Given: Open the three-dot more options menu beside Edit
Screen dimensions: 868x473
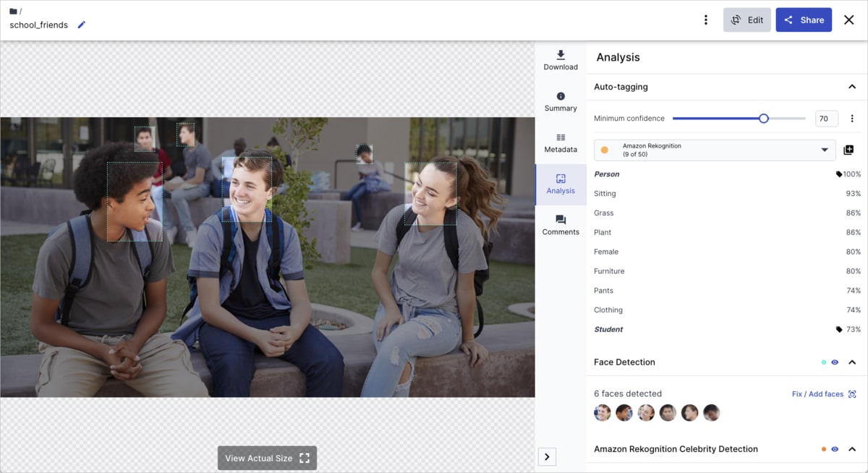Looking at the screenshot, I should click(706, 20).
